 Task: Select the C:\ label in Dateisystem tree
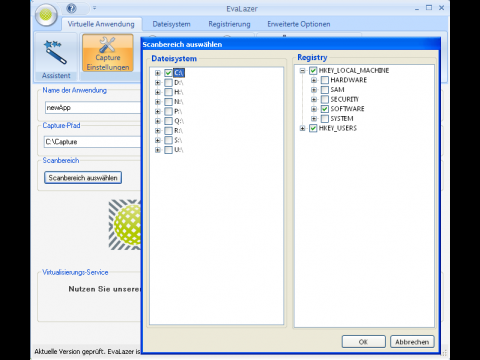179,73
